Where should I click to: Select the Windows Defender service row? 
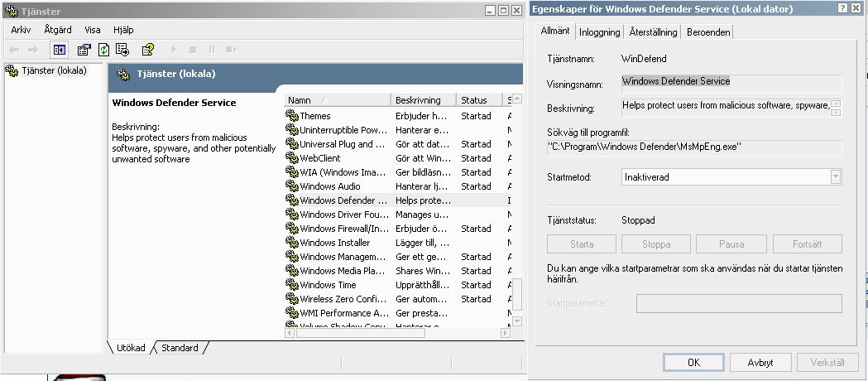point(398,200)
